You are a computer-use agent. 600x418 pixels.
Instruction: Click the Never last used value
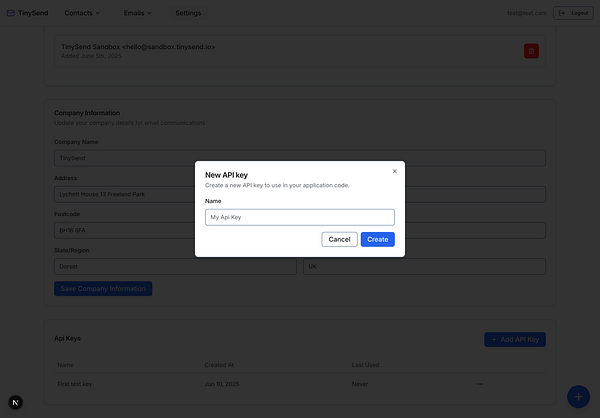(360, 384)
